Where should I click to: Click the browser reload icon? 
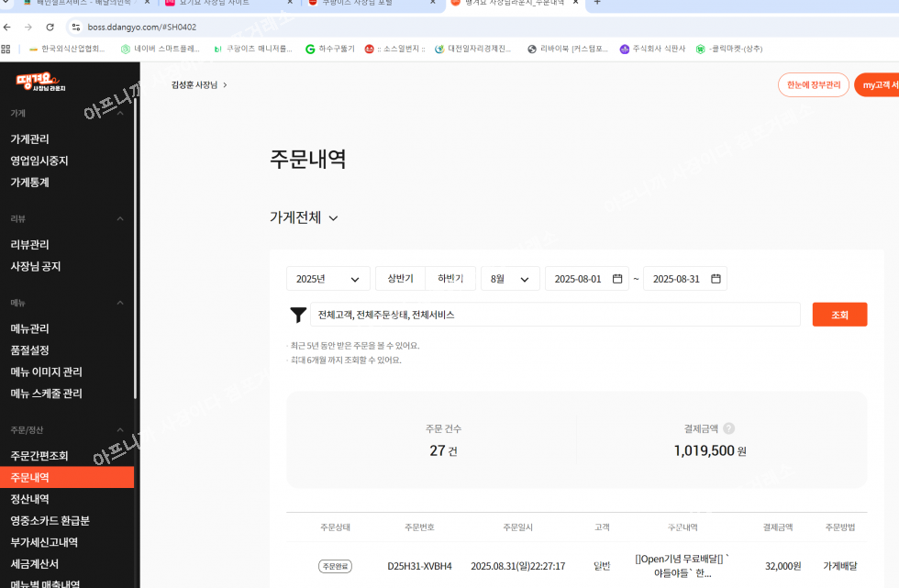[x=53, y=27]
